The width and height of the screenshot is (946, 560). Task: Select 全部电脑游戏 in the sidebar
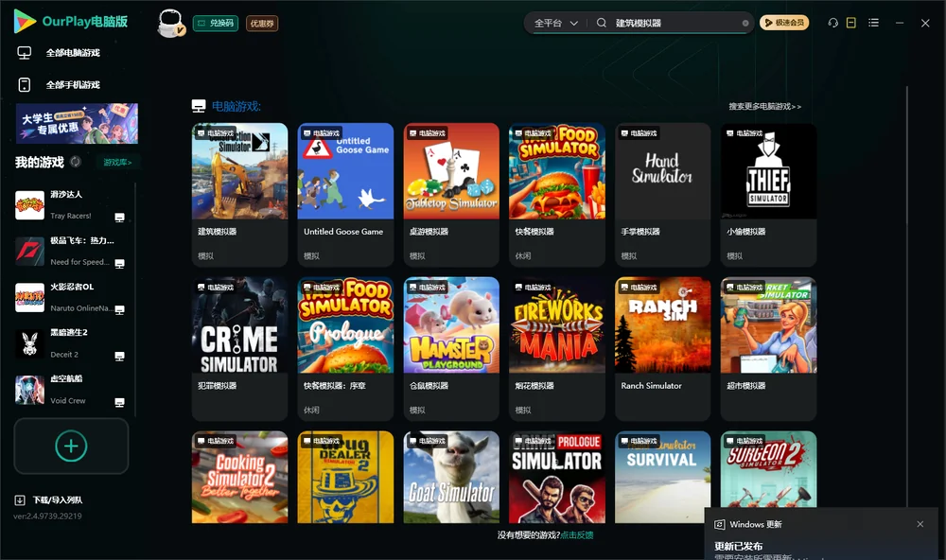pyautogui.click(x=73, y=53)
